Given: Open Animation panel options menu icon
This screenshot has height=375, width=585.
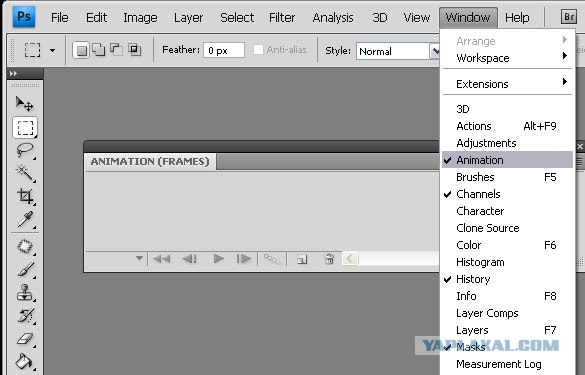Looking at the screenshot, I should pyautogui.click(x=579, y=162).
